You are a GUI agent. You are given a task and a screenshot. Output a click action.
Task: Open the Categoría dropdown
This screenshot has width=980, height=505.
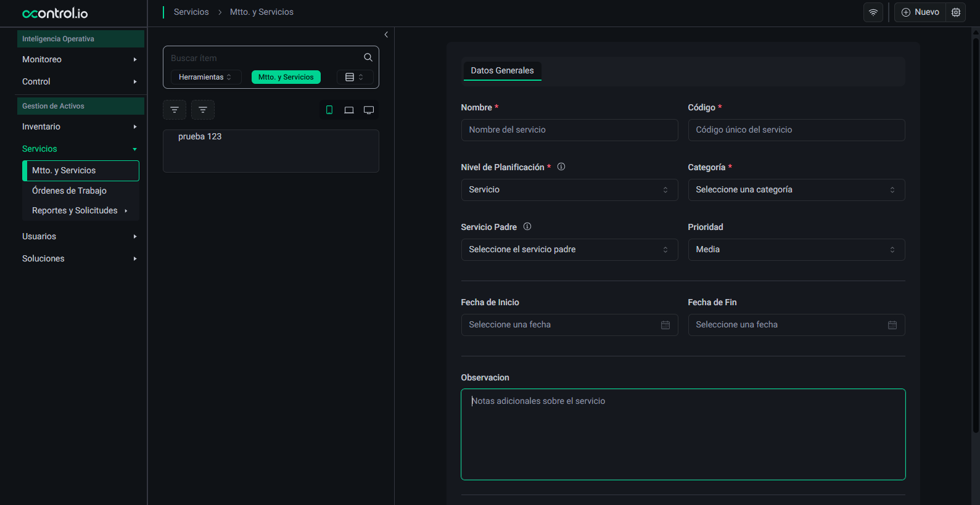(796, 190)
